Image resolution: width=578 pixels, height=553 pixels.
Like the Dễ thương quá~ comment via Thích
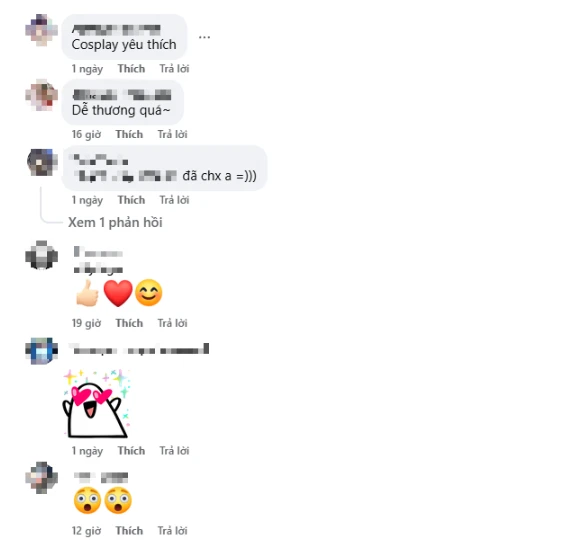129,134
